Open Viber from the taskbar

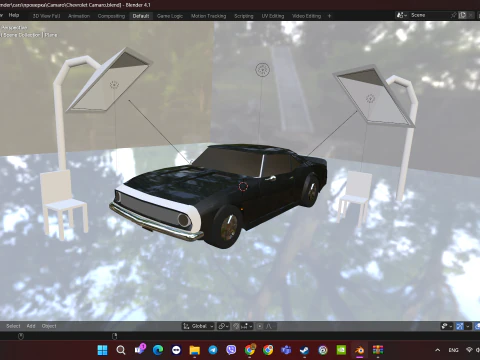[x=231, y=350]
